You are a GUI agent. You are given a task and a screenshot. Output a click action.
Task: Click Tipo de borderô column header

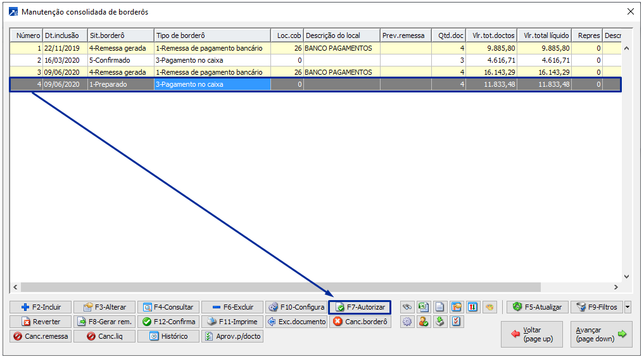212,35
